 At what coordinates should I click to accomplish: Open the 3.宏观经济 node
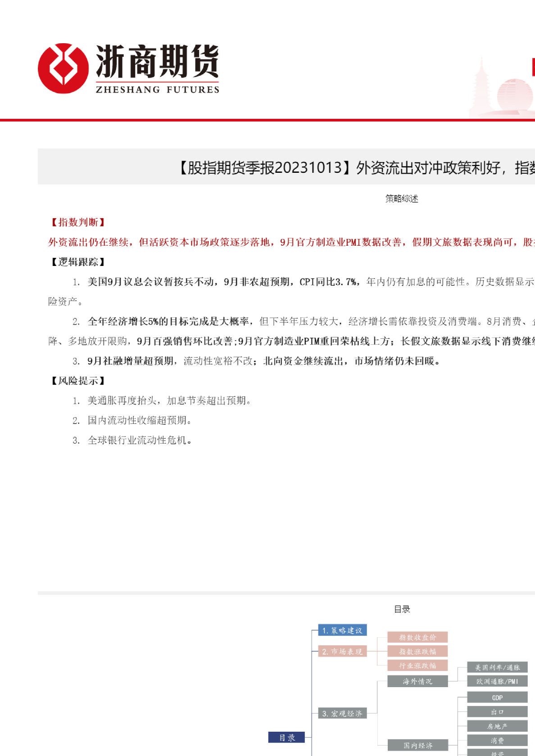pyautogui.click(x=342, y=713)
